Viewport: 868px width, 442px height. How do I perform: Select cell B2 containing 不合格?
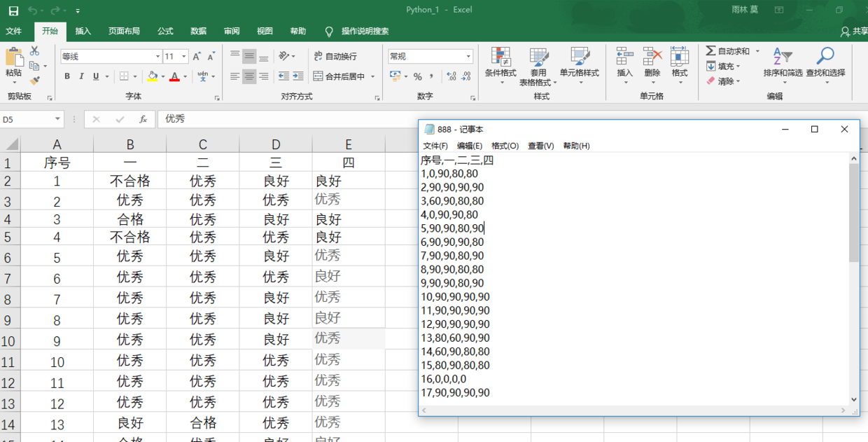130,181
